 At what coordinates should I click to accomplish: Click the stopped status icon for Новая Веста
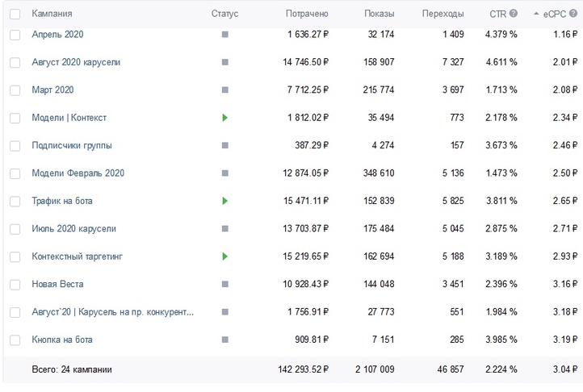click(x=224, y=285)
